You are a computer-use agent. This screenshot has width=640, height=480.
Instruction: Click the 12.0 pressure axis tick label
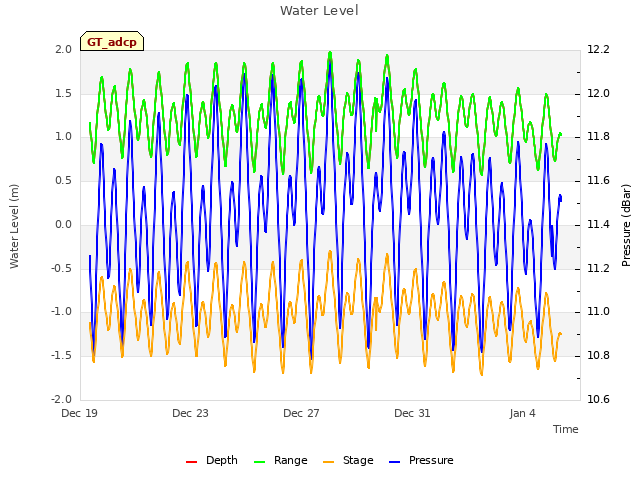(x=598, y=93)
